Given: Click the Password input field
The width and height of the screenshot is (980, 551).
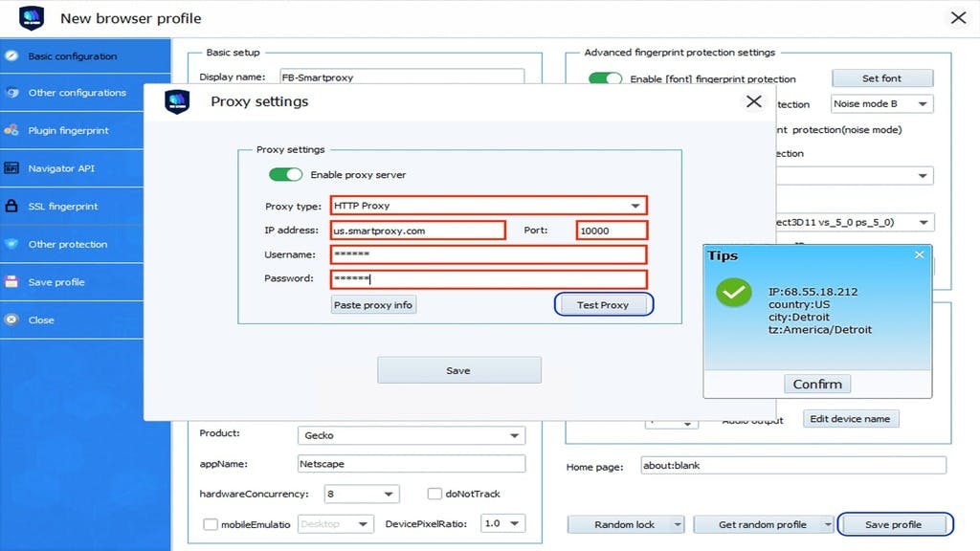Looking at the screenshot, I should click(x=488, y=278).
